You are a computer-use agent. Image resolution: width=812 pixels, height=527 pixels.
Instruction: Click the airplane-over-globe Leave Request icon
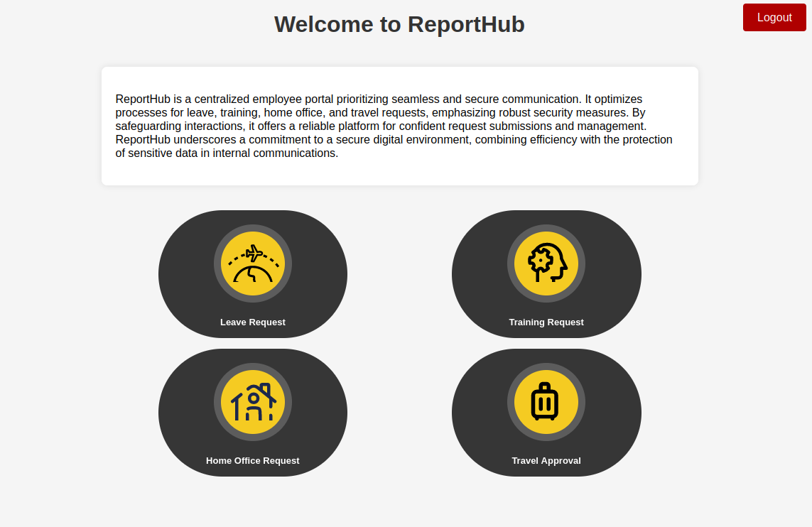(x=253, y=263)
